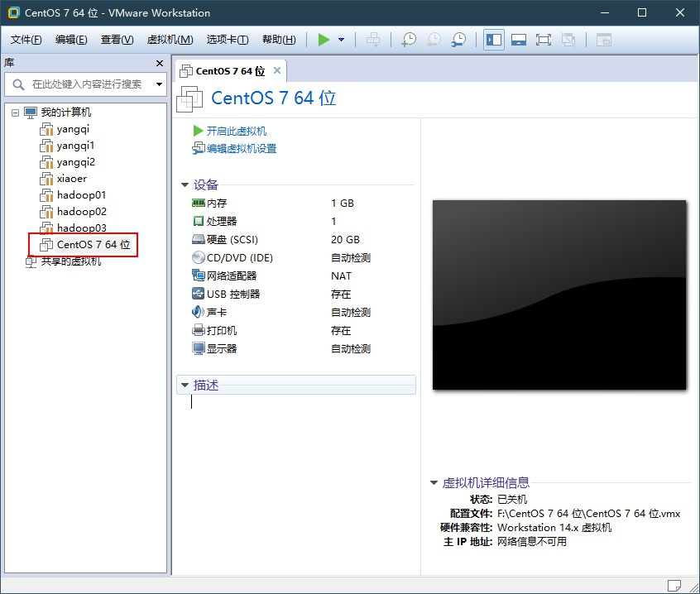Click the revert to snapshot toolbar icon
Screen dimensions: 700x594
[434, 40]
